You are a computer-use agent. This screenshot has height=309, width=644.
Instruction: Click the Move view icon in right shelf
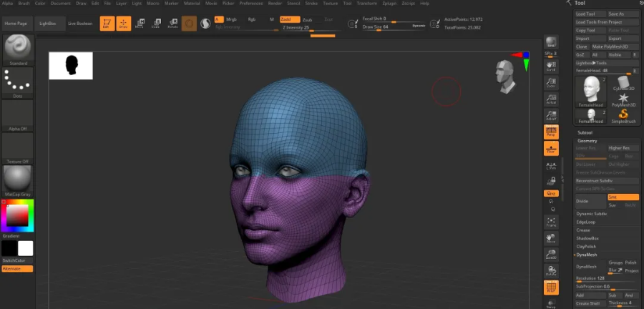pyautogui.click(x=551, y=239)
